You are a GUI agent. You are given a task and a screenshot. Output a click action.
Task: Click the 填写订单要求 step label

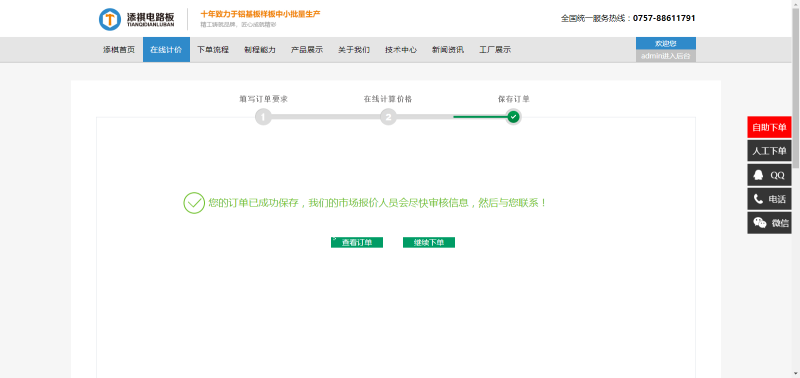264,99
